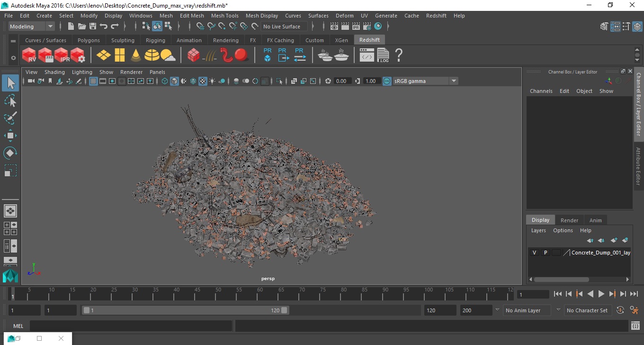
Task: Create Redshift portal light grid icon
Action: [x=120, y=55]
